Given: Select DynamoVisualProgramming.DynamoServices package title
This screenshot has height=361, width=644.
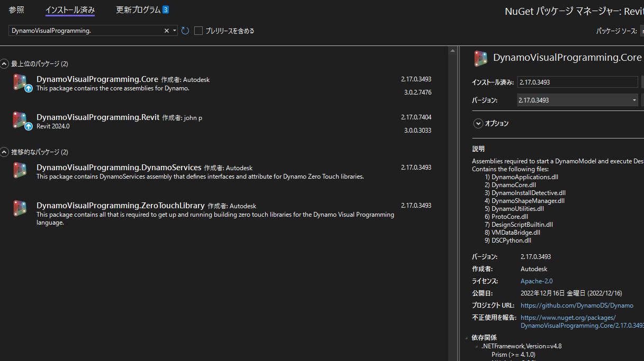Looking at the screenshot, I should click(119, 167).
